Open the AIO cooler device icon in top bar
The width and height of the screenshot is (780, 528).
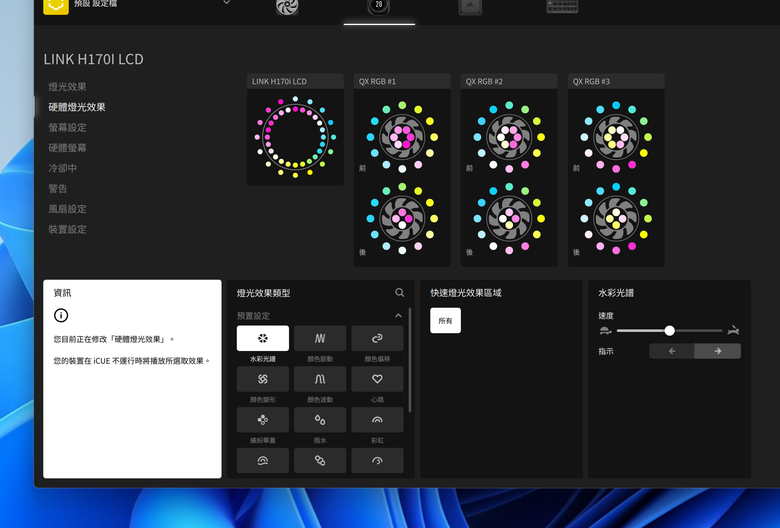379,6
